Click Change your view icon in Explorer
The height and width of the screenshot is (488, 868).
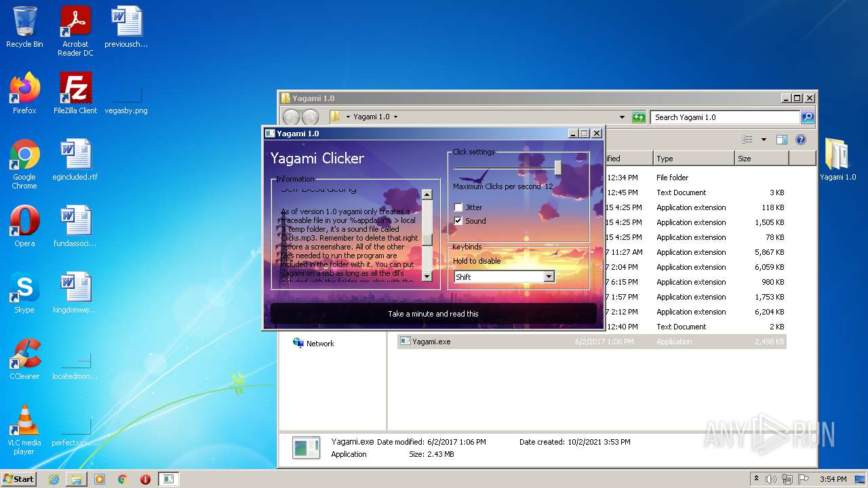(747, 140)
